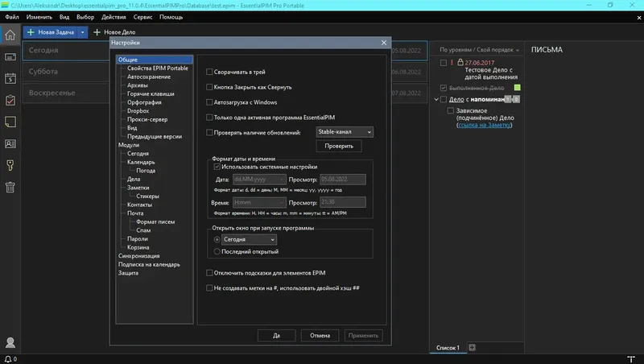The image size is (644, 364).
Task: Click the date Просмотр preview field
Action: [x=343, y=179]
